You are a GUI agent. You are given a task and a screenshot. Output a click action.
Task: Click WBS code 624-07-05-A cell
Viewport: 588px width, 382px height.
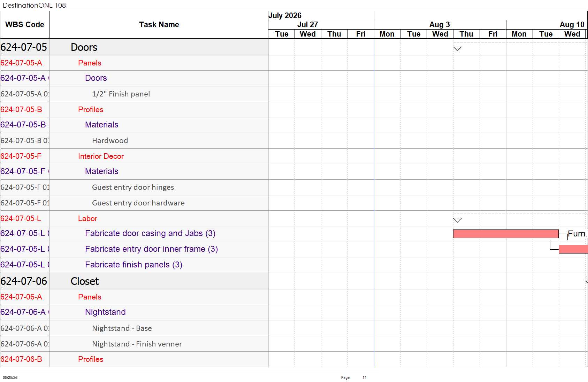pos(25,63)
